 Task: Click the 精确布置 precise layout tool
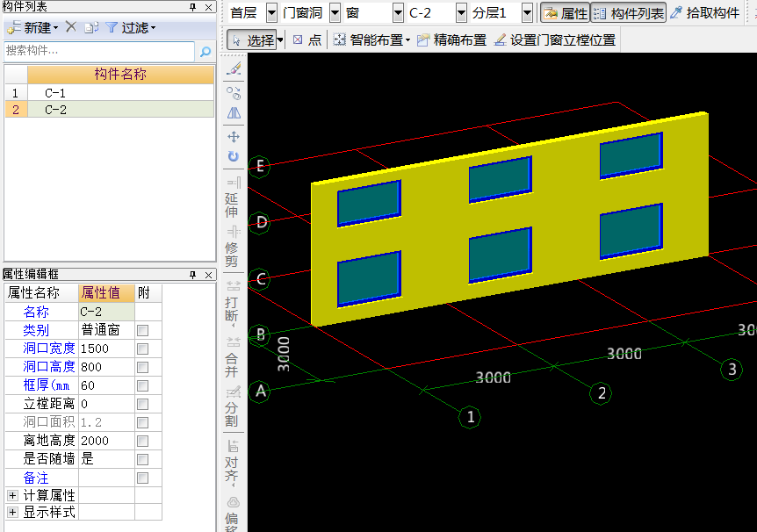pyautogui.click(x=452, y=40)
